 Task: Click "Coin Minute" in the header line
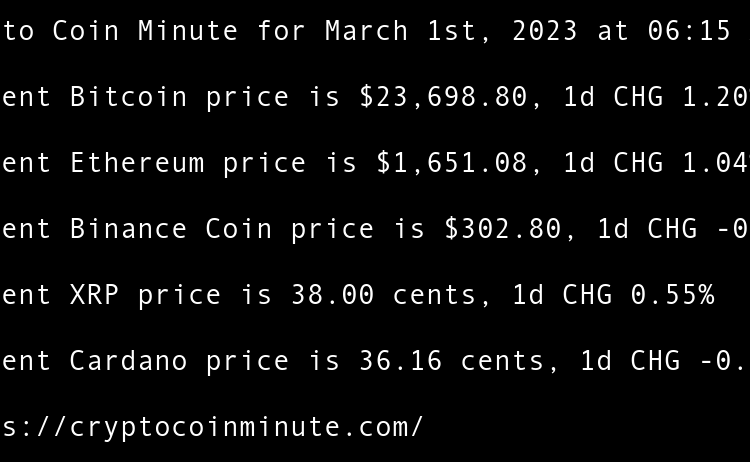coord(145,31)
